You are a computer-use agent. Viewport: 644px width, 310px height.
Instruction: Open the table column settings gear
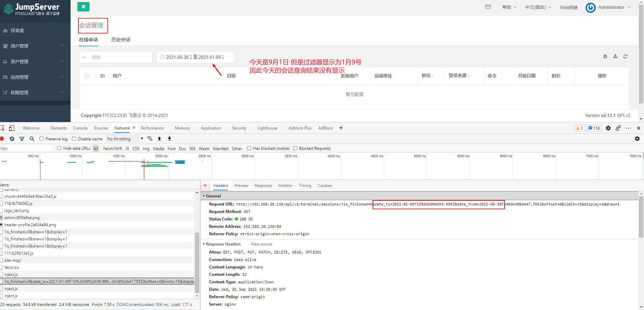[x=604, y=56]
